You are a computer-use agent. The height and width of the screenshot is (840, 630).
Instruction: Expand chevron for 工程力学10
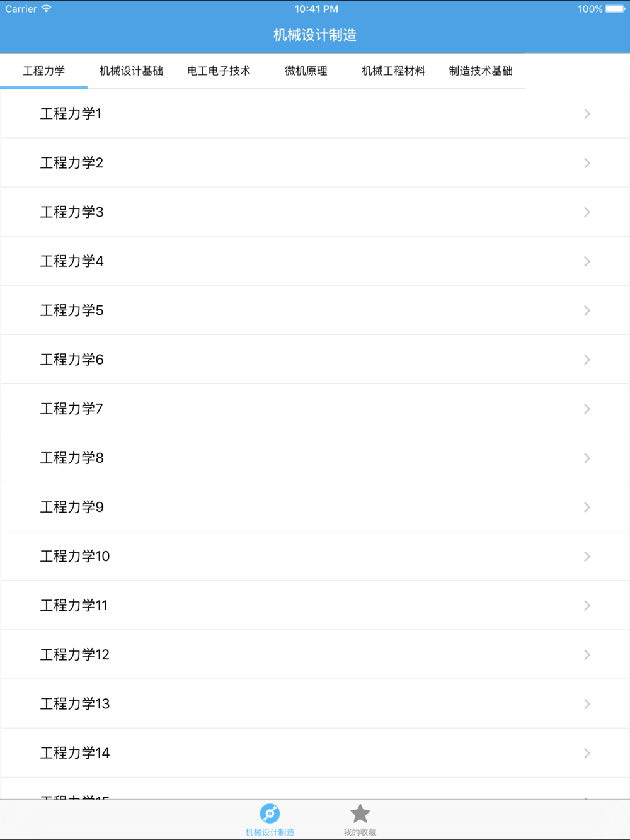[x=587, y=556]
